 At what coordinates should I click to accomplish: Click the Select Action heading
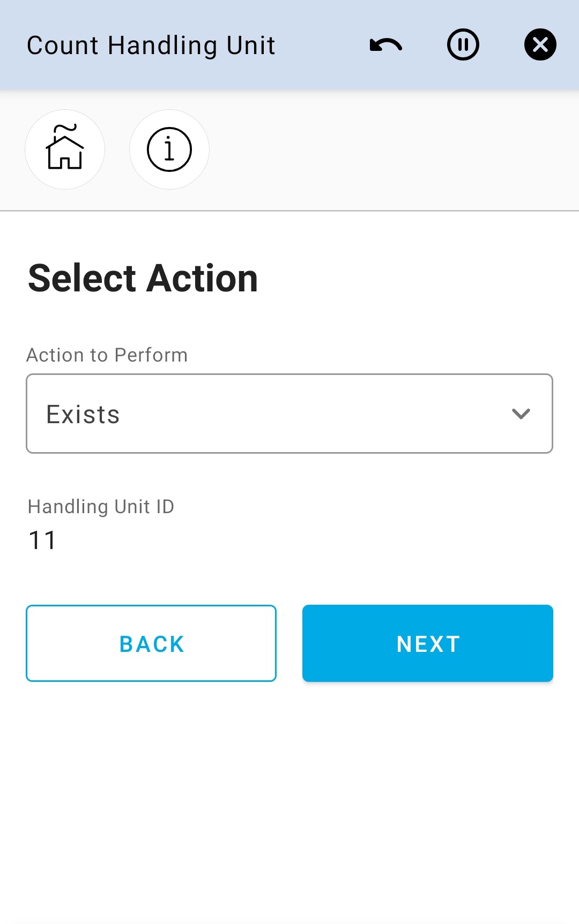pyautogui.click(x=143, y=279)
